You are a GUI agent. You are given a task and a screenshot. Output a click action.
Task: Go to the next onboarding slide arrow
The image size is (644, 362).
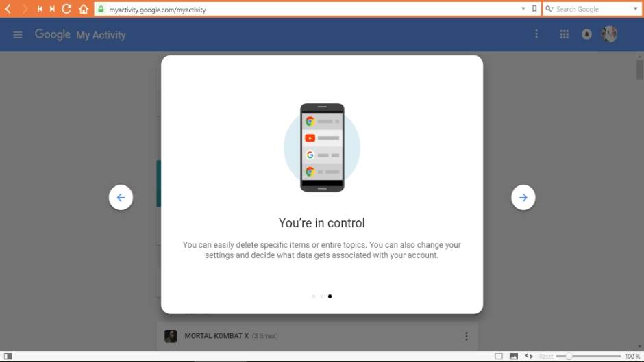523,198
